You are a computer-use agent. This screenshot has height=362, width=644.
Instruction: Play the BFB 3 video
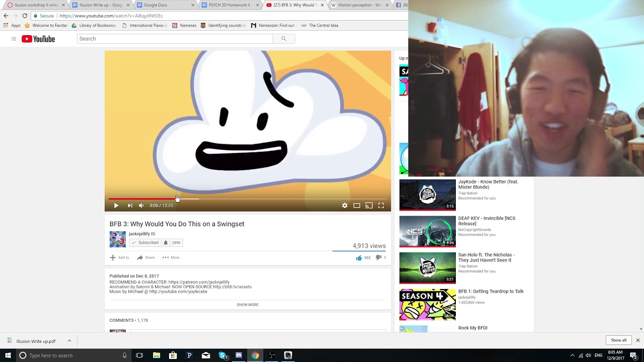(x=116, y=205)
